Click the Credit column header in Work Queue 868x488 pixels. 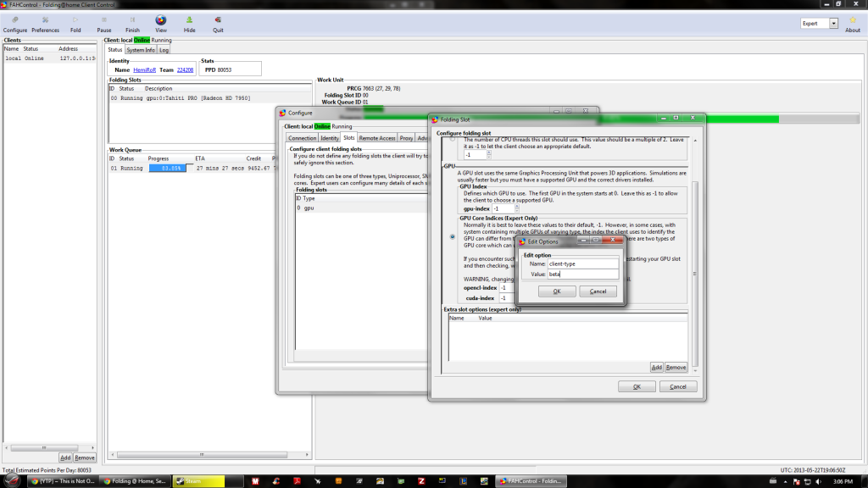(x=253, y=158)
